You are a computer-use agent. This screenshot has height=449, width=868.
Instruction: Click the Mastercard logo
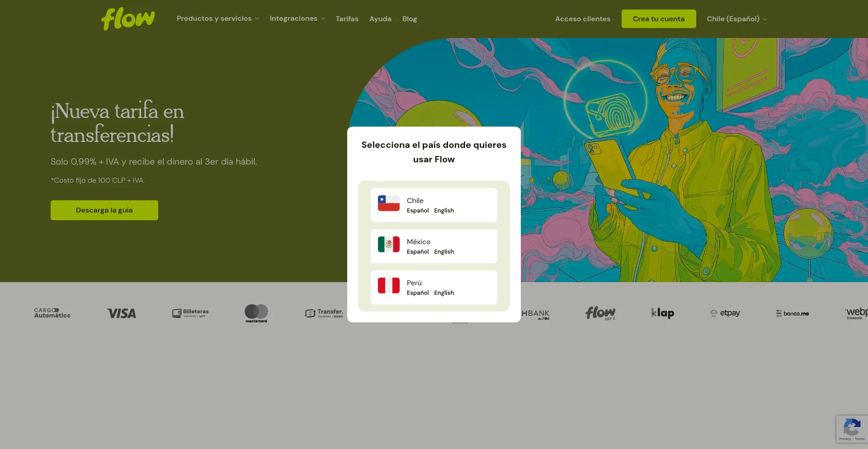[256, 313]
